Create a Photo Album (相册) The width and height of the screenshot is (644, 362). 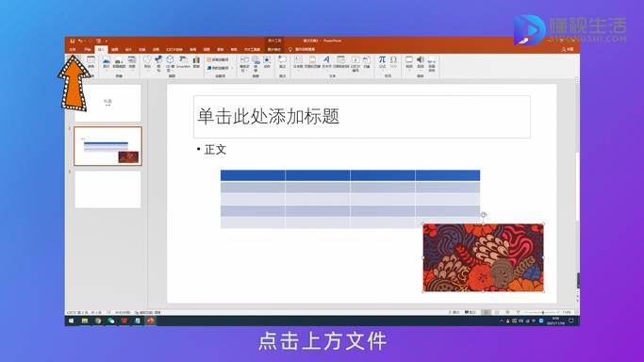click(132, 62)
